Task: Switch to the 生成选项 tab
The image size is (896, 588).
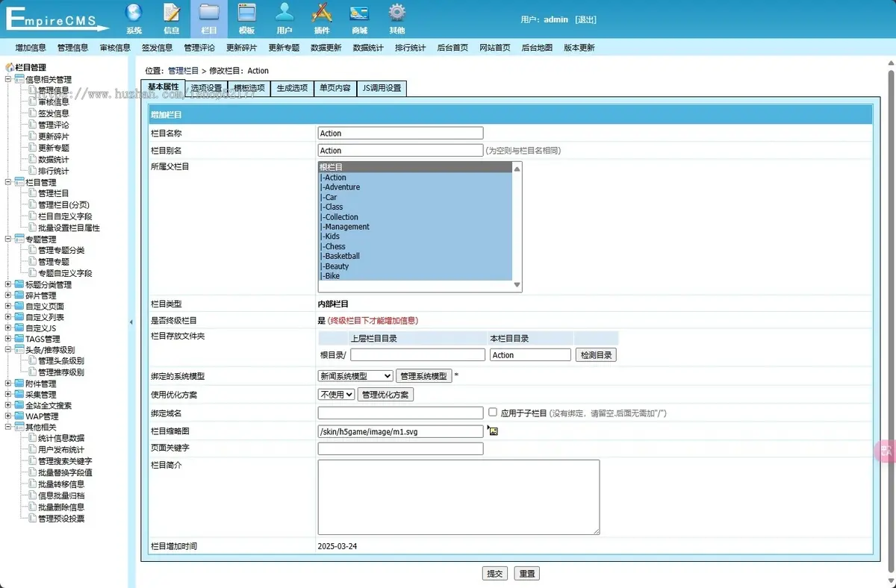Action: click(x=292, y=88)
